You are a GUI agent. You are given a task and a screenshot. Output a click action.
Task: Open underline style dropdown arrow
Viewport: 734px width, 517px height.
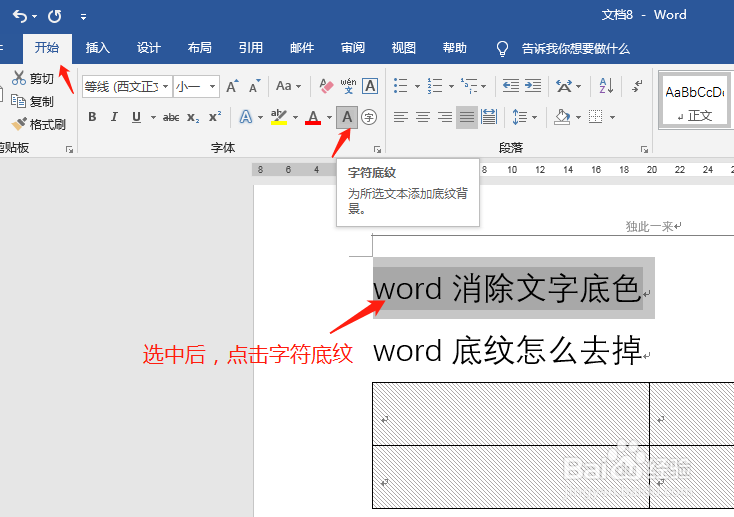pyautogui.click(x=153, y=117)
